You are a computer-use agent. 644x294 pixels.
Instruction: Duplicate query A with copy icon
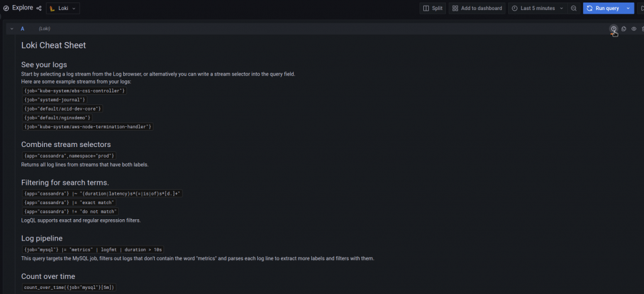click(624, 29)
